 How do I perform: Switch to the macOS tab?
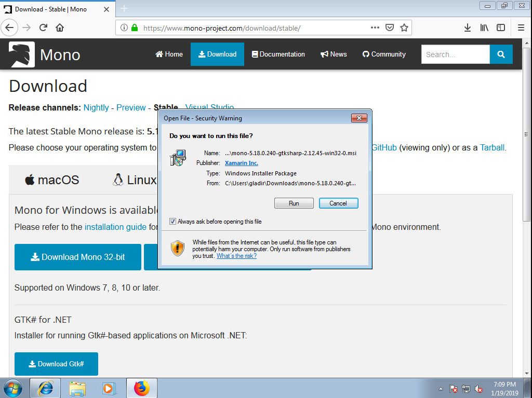(52, 180)
